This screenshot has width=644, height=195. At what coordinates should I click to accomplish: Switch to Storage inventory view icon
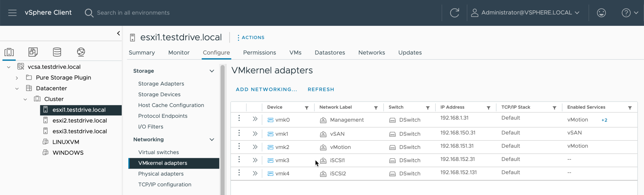[x=57, y=52]
